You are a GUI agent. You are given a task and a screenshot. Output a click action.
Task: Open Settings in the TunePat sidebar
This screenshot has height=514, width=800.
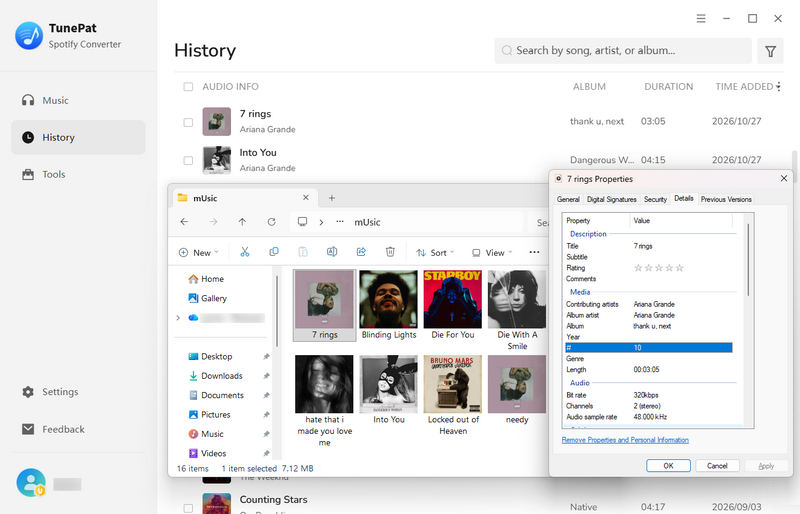click(50, 391)
